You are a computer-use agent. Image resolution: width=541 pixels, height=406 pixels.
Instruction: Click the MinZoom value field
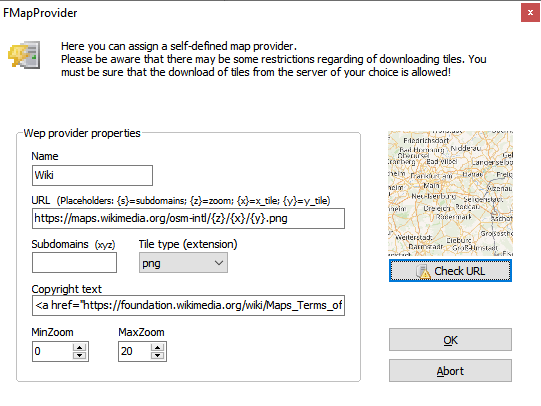point(52,351)
